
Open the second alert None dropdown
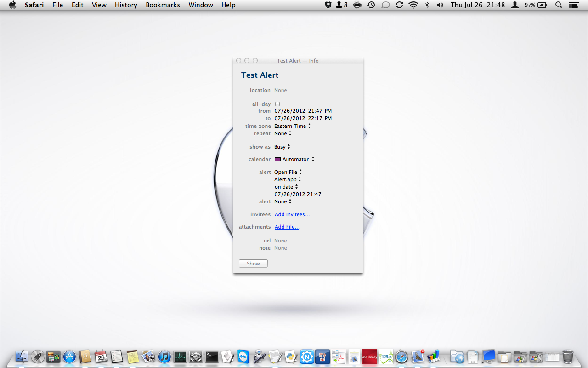click(283, 201)
